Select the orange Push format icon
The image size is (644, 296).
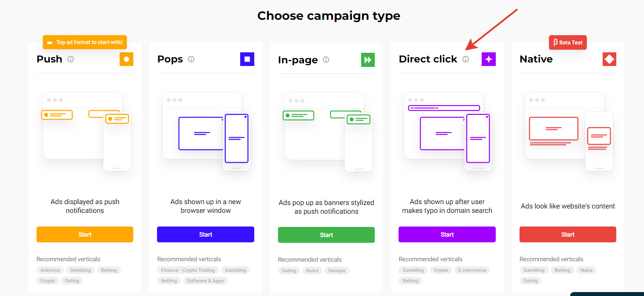(x=126, y=59)
